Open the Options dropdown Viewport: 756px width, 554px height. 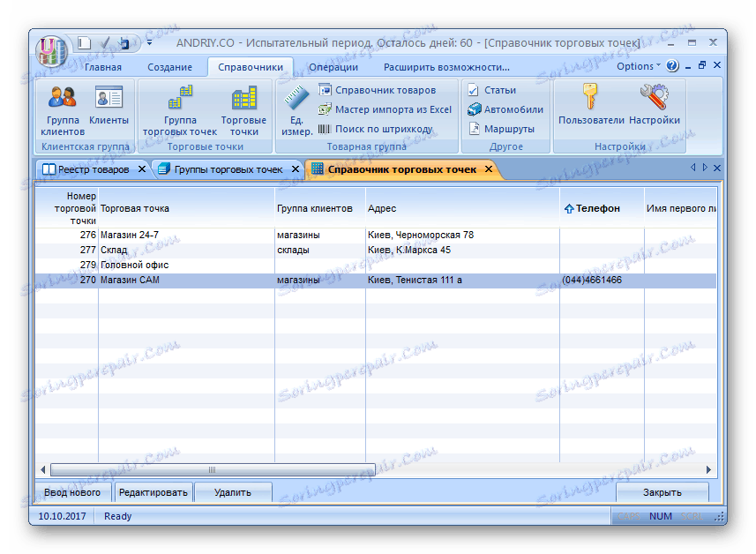point(639,66)
